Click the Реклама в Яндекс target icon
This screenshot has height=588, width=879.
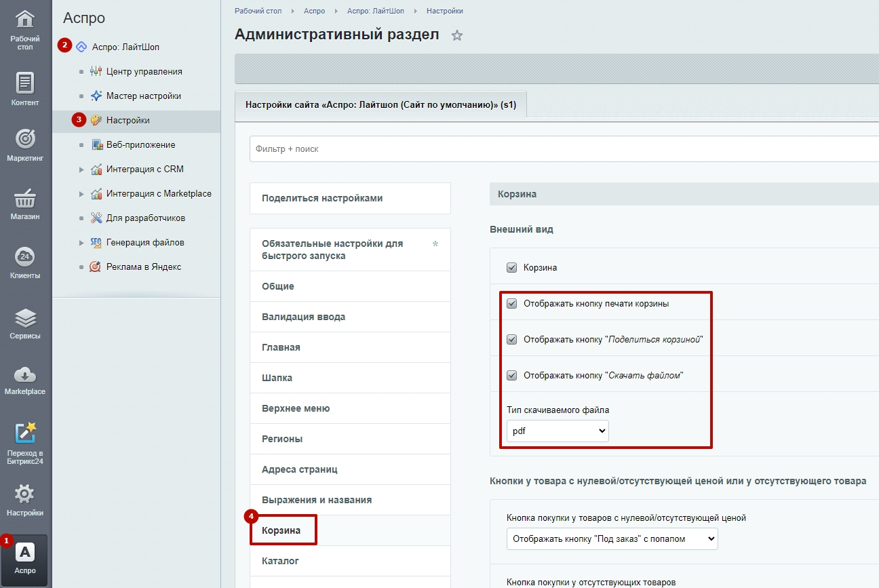96,267
